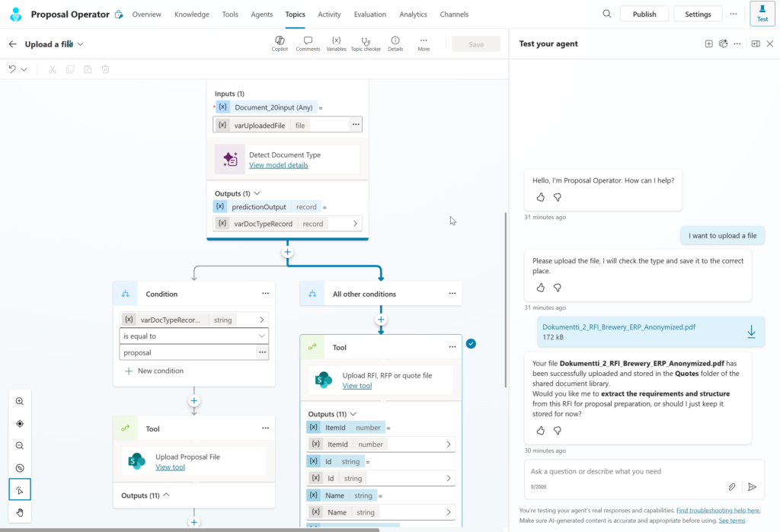Thumbs down the file uploaded response
This screenshot has width=780, height=532.
pyautogui.click(x=557, y=430)
